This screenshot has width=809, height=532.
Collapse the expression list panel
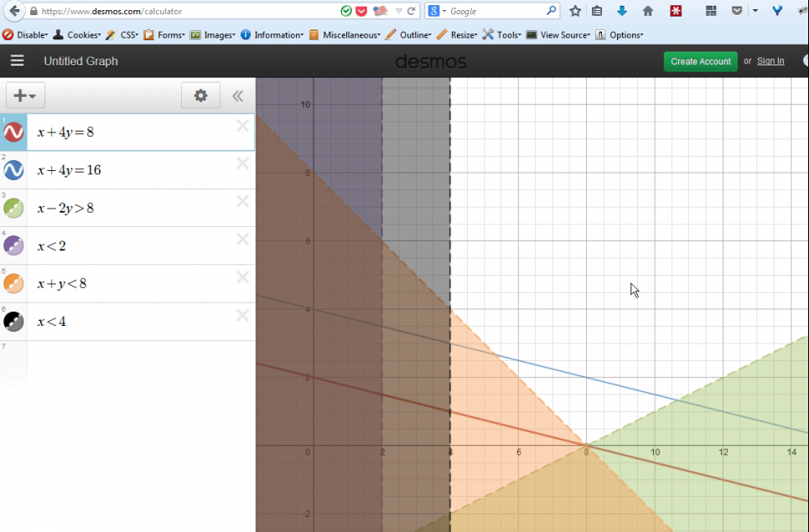(x=238, y=96)
